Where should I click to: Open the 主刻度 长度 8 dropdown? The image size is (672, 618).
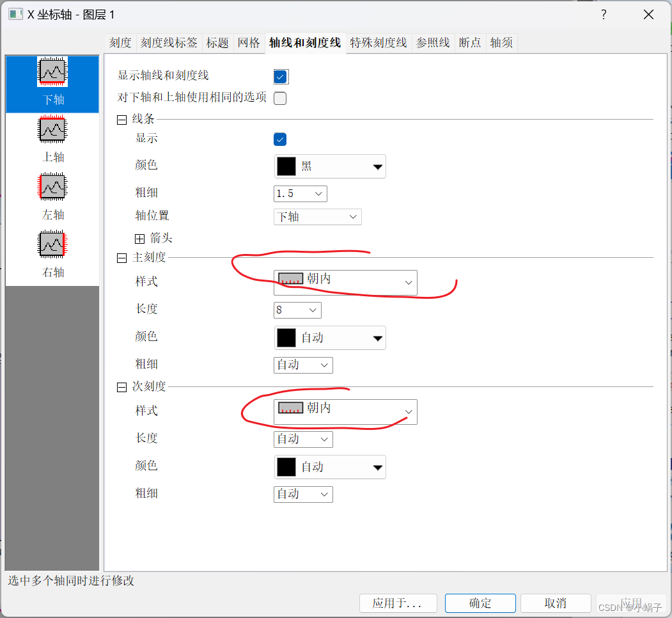297,310
